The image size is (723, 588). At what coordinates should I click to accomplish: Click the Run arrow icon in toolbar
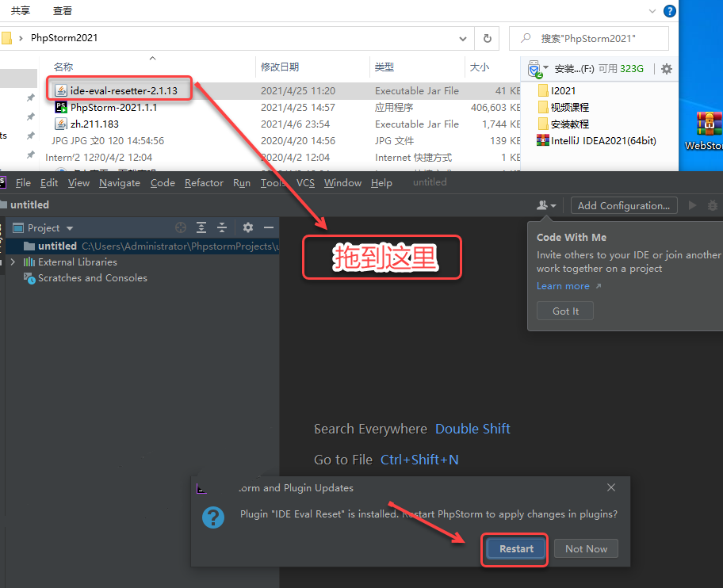[692, 205]
